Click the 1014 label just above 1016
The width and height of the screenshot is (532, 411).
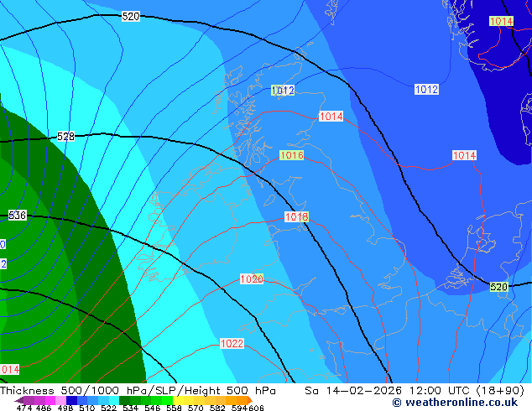tap(331, 117)
